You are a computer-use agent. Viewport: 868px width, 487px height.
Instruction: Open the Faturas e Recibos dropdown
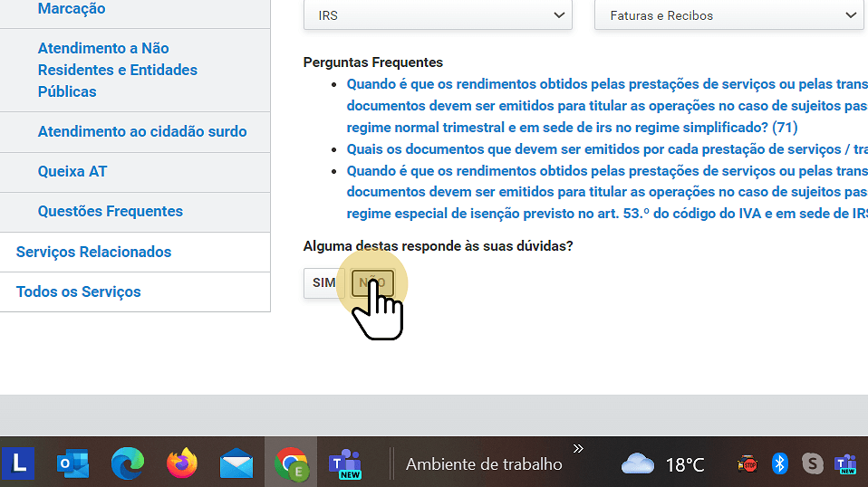pos(729,15)
